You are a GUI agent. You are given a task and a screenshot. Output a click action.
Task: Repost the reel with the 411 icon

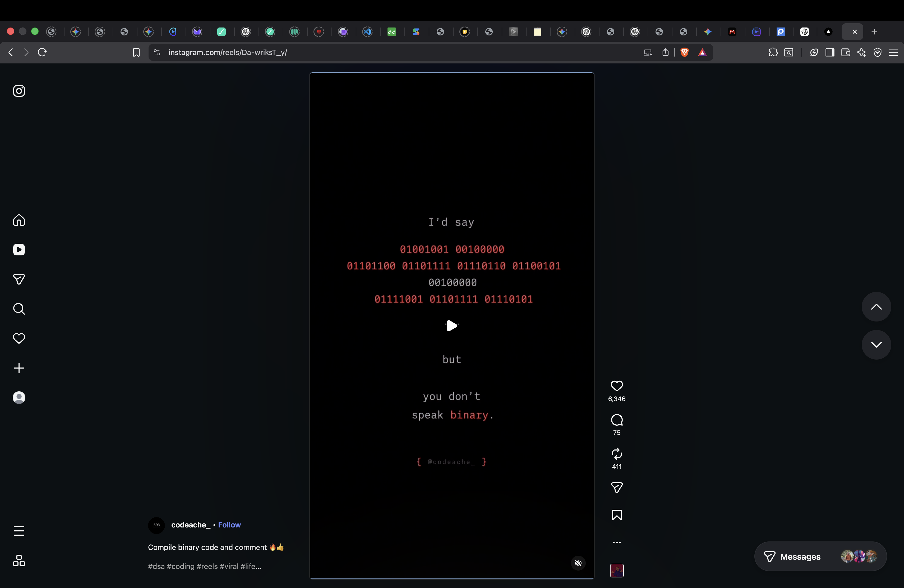pos(616,453)
